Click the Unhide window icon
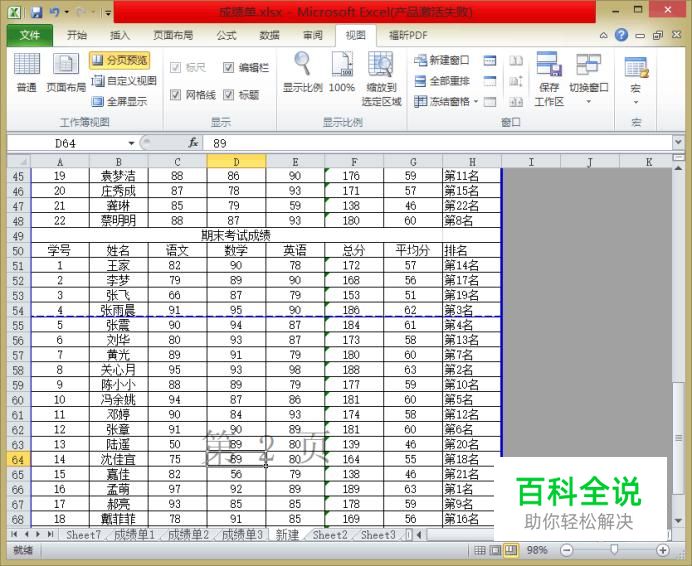This screenshot has height=566, width=692. 490,102
